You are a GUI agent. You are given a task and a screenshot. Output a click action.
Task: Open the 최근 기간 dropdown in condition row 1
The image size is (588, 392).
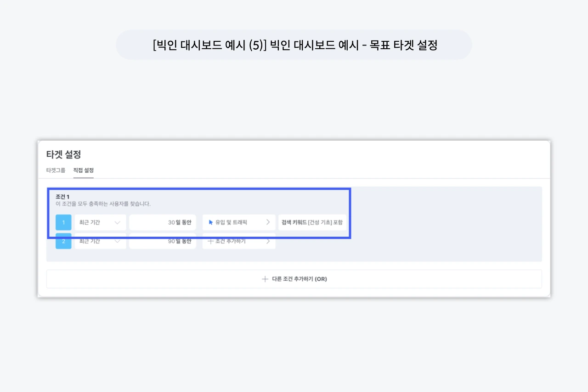pyautogui.click(x=100, y=222)
